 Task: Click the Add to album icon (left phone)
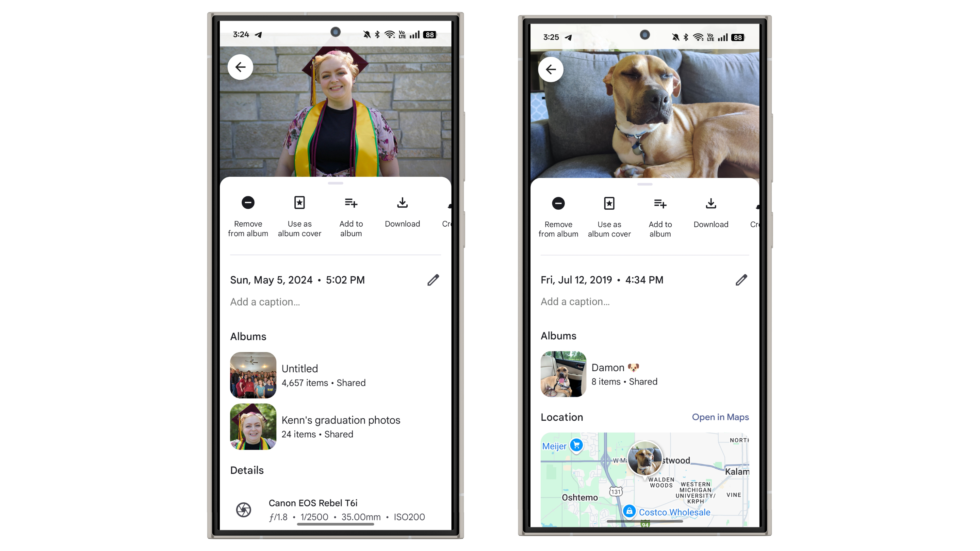[x=350, y=203]
